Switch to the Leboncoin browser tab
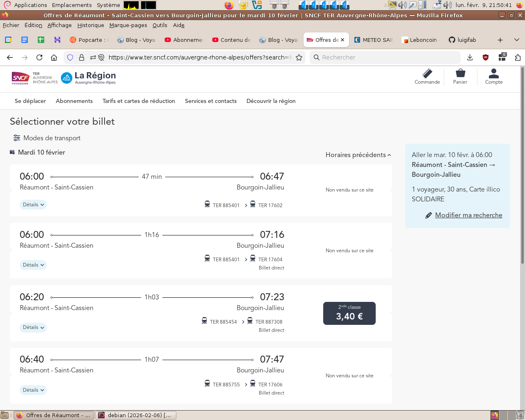The height and width of the screenshot is (420, 525). click(420, 40)
